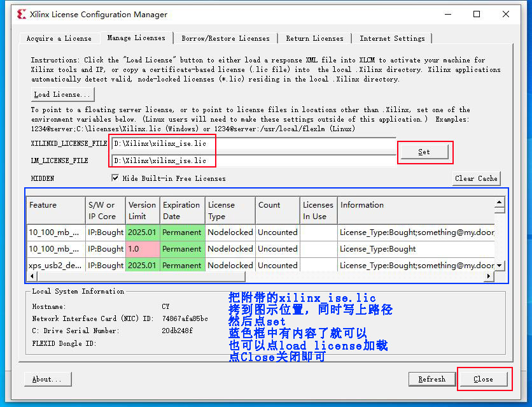Open the About... dialog
This screenshot has height=407, width=532.
coord(47,379)
